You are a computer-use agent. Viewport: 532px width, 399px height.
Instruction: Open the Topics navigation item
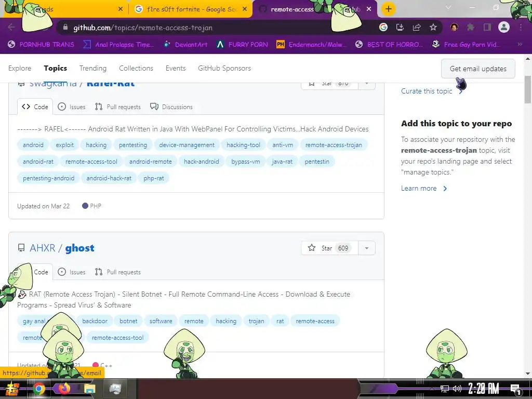[x=55, y=68]
